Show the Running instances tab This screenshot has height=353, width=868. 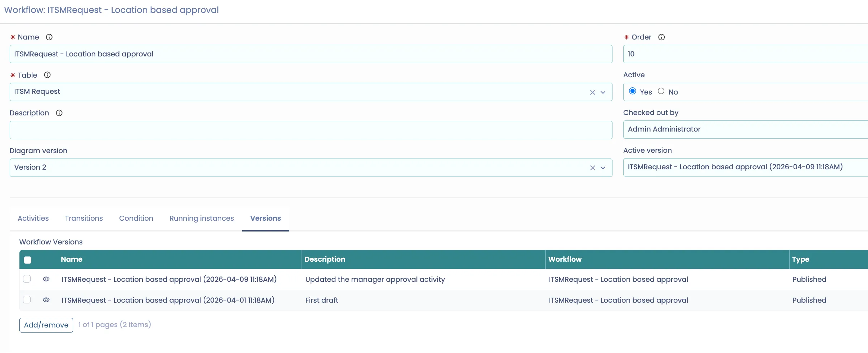point(202,218)
